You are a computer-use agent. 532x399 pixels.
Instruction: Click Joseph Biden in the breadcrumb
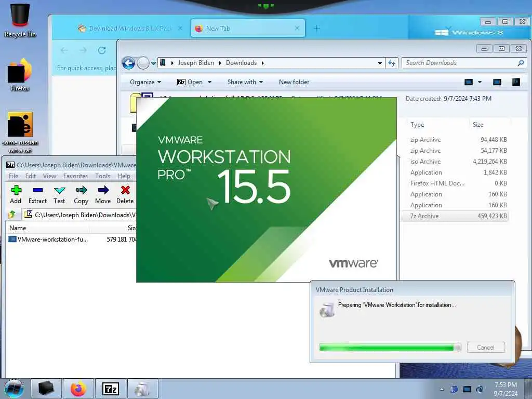tap(196, 63)
